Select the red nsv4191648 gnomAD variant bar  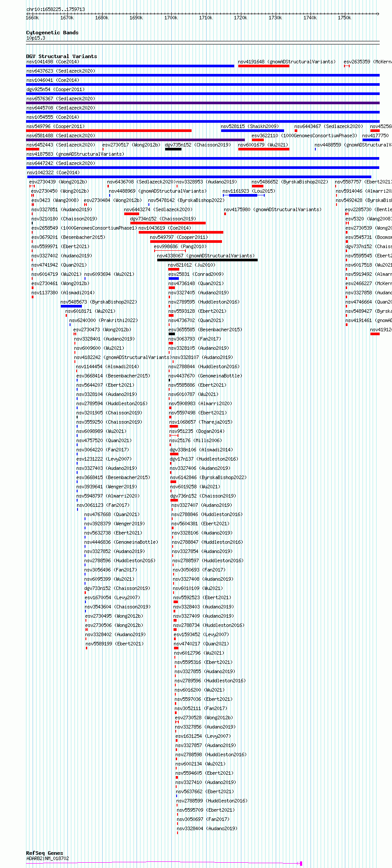pyautogui.click(x=264, y=66)
